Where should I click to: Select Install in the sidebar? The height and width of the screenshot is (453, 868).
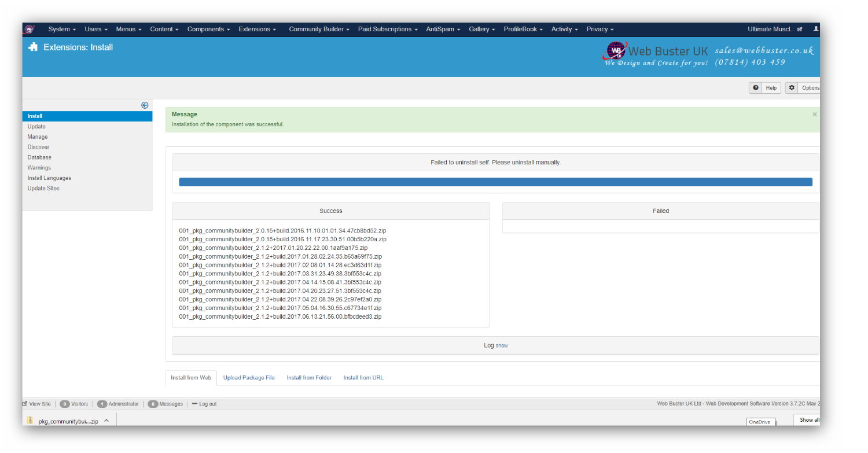pos(87,116)
